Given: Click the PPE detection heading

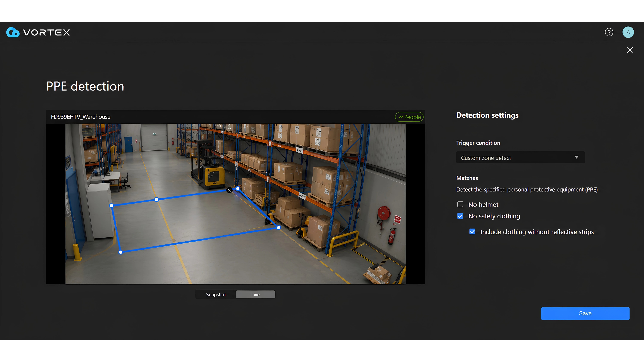Looking at the screenshot, I should (85, 86).
